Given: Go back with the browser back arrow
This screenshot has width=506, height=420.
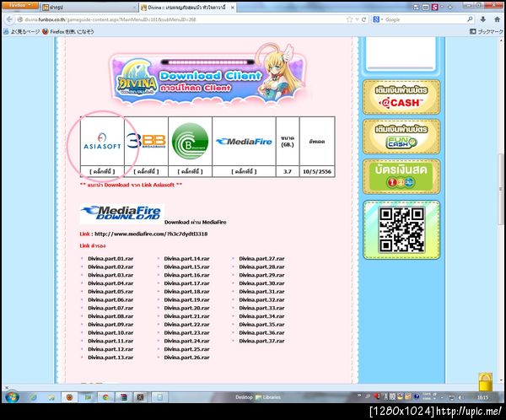Looking at the screenshot, I should (x=9, y=19).
